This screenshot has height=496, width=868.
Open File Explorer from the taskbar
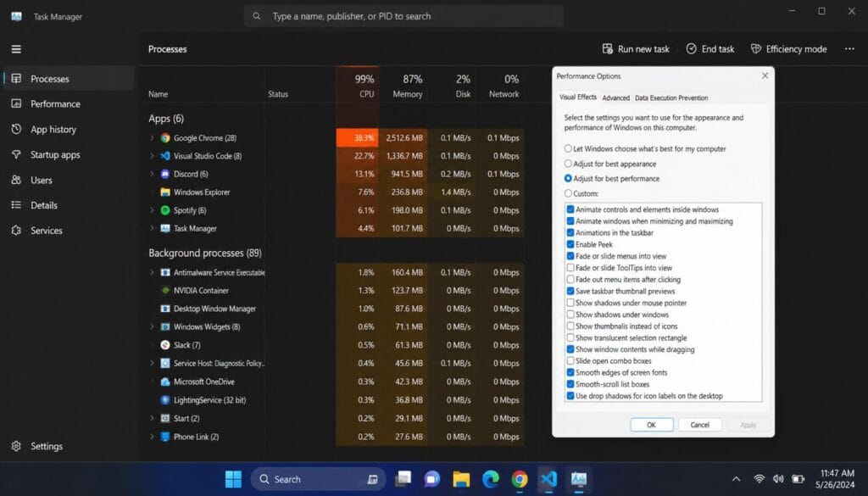tap(461, 479)
